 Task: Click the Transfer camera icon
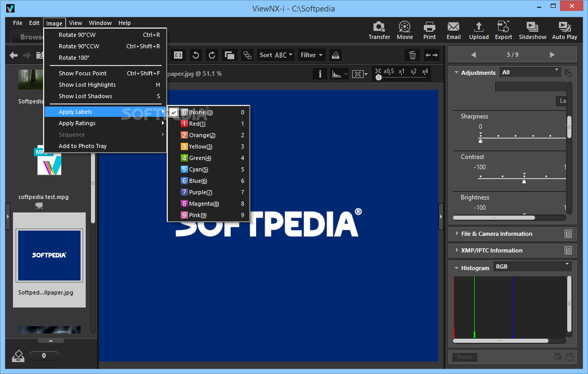[x=379, y=26]
